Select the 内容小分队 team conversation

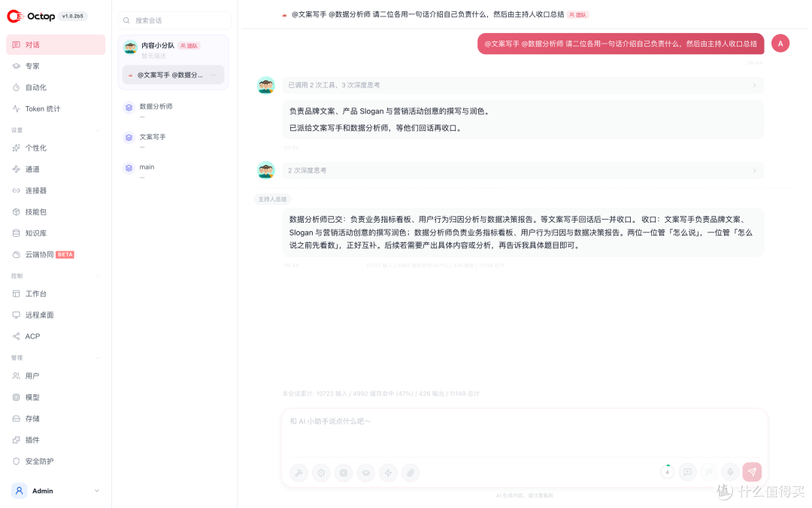pyautogui.click(x=174, y=50)
